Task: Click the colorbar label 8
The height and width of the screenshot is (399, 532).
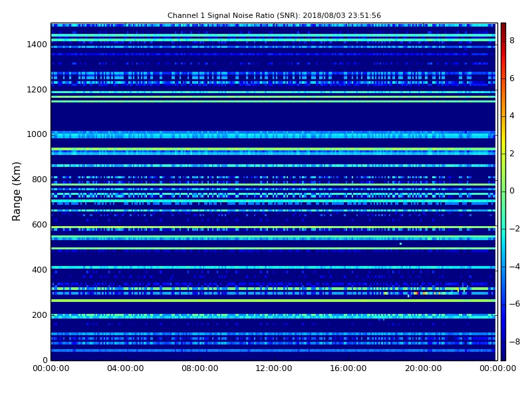Action: point(512,41)
